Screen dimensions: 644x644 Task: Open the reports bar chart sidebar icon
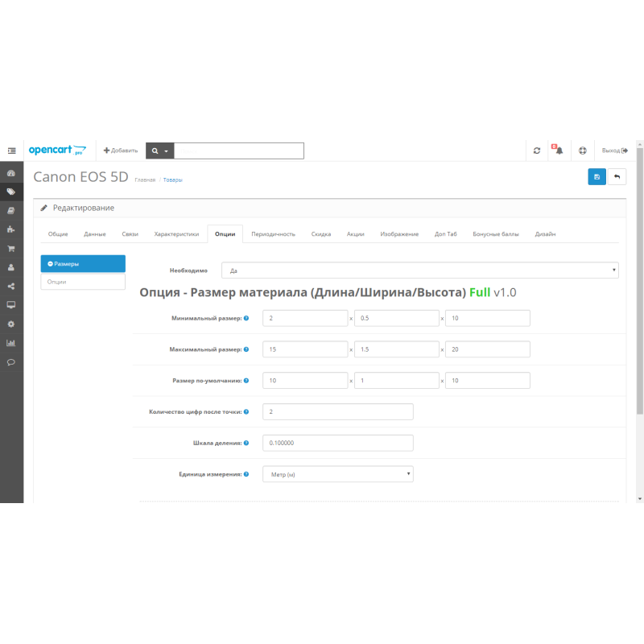(x=11, y=343)
